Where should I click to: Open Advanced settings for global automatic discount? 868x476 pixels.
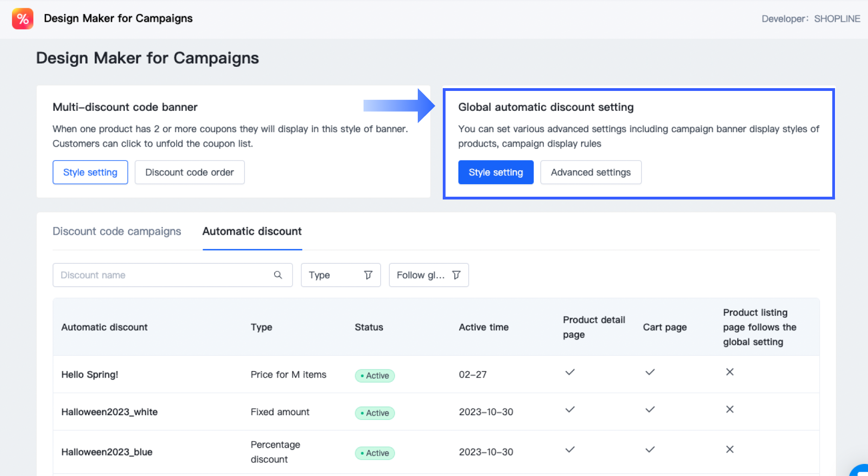click(590, 172)
